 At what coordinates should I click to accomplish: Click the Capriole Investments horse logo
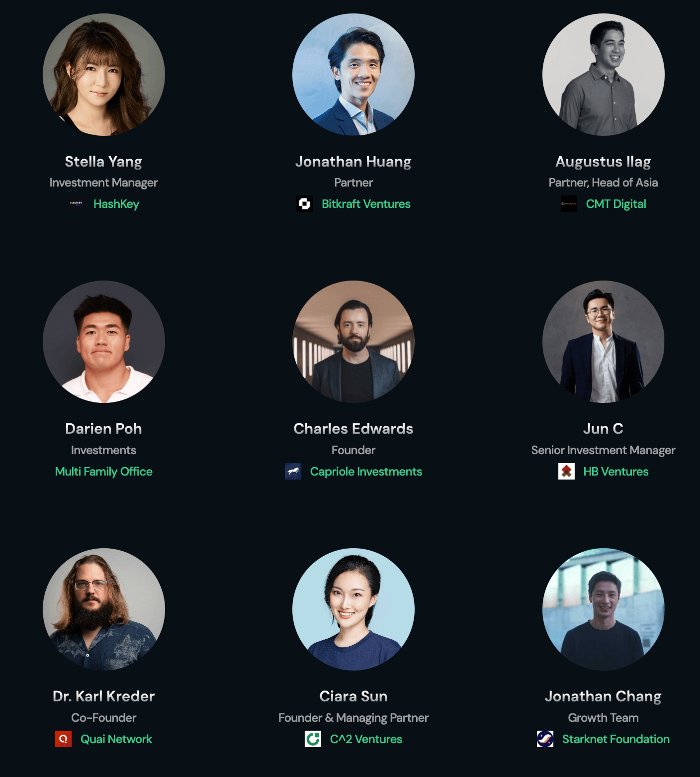tap(293, 471)
